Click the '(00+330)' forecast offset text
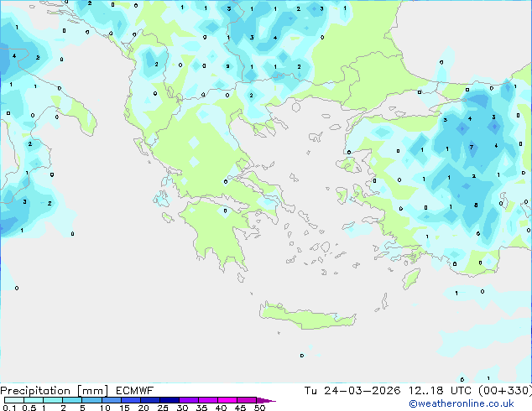This screenshot has height=411, width=532. coord(505,391)
